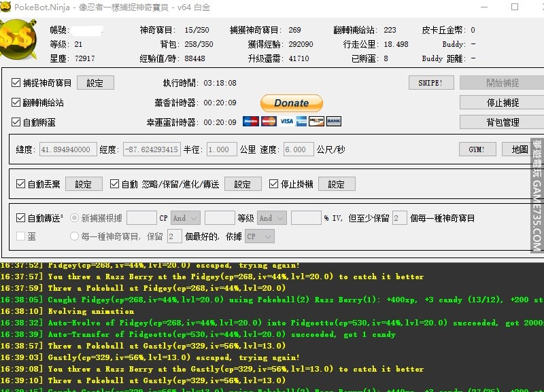
Task: Click the 等級 level threshold input field
Action: click(220, 218)
